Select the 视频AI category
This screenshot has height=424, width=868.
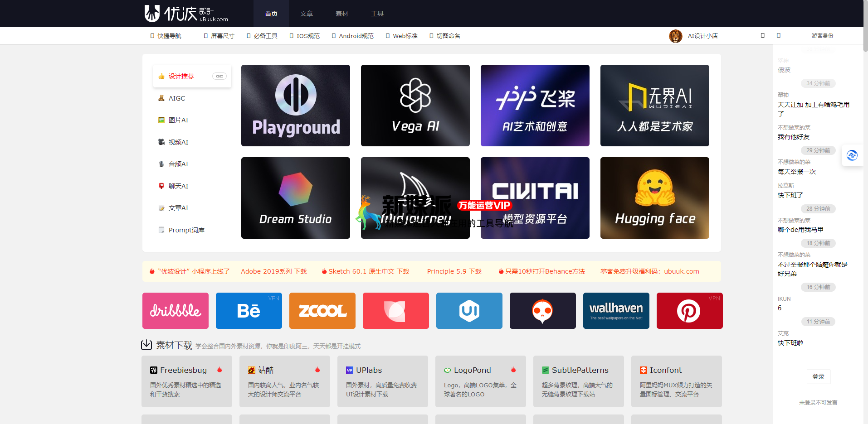(192, 142)
